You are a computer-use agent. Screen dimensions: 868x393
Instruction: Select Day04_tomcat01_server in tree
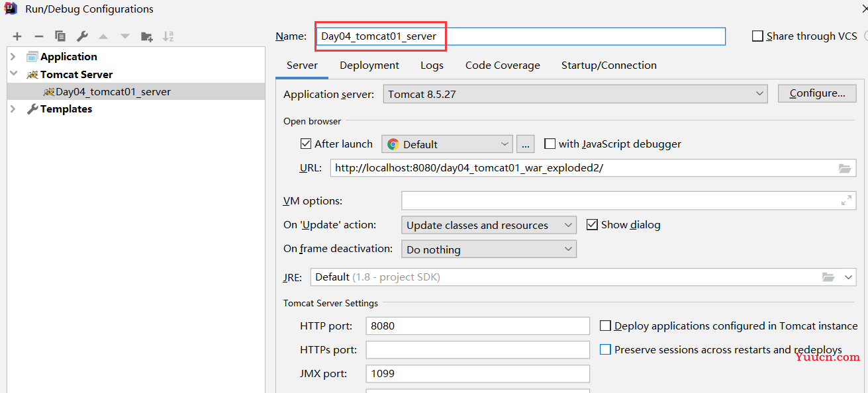136,91
